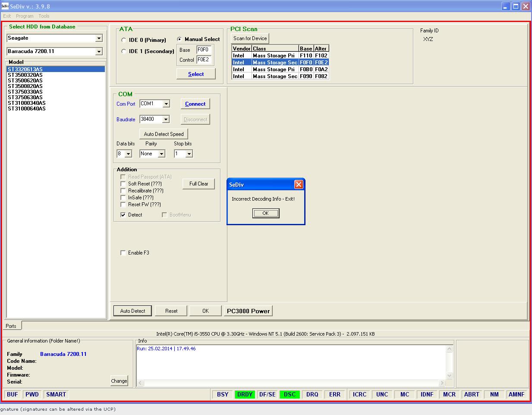
Task: Expand the Stop bits dropdown
Action: (x=189, y=154)
